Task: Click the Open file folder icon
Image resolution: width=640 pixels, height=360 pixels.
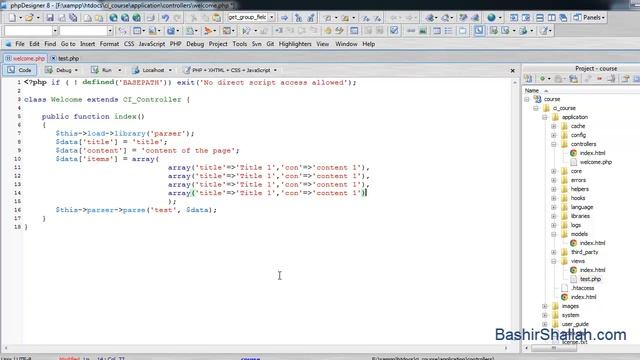Action: point(29,18)
